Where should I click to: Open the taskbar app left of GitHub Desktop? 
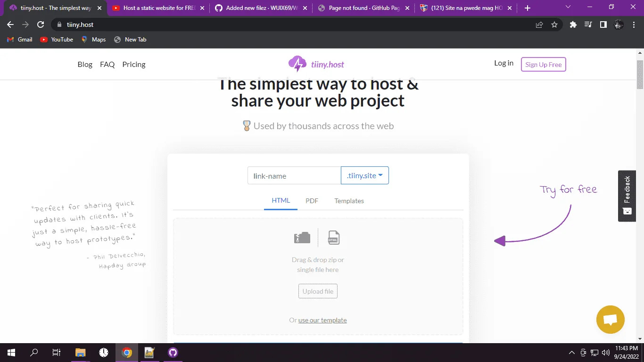coord(149,353)
